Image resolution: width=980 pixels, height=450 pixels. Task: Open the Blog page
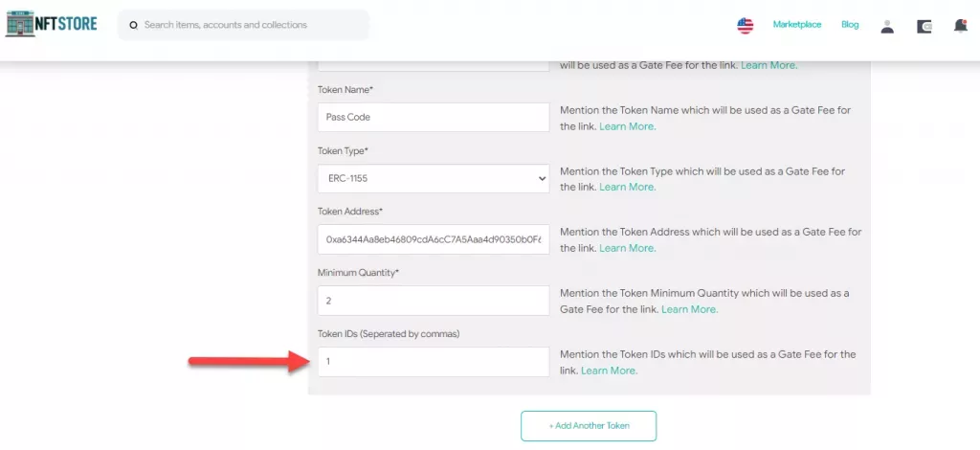point(850,25)
